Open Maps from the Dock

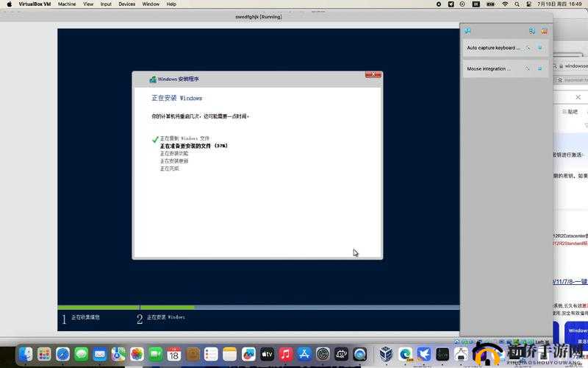118,354
